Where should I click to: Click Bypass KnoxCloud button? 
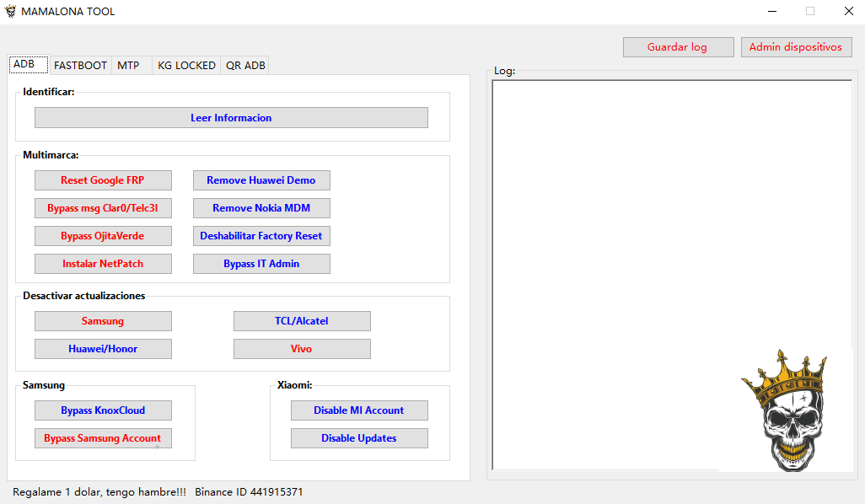click(x=103, y=410)
